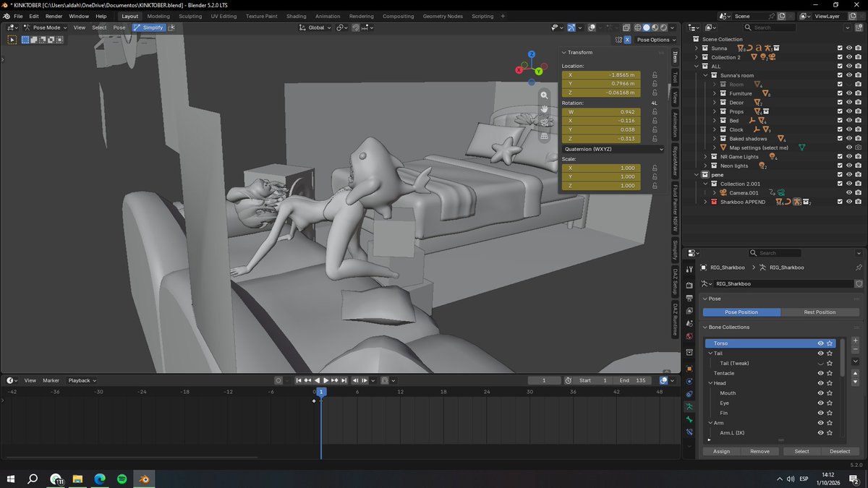868x488 pixels.
Task: Open the Playback dropdown in timeline
Action: click(x=82, y=380)
